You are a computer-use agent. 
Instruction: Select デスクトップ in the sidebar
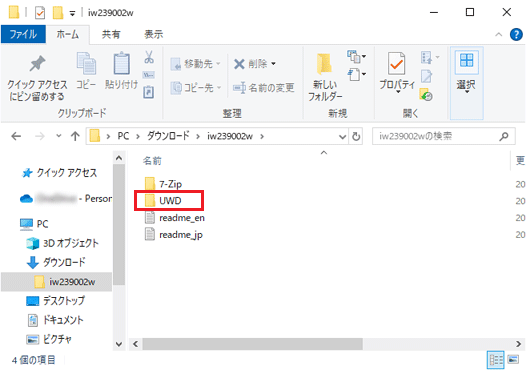(x=55, y=301)
